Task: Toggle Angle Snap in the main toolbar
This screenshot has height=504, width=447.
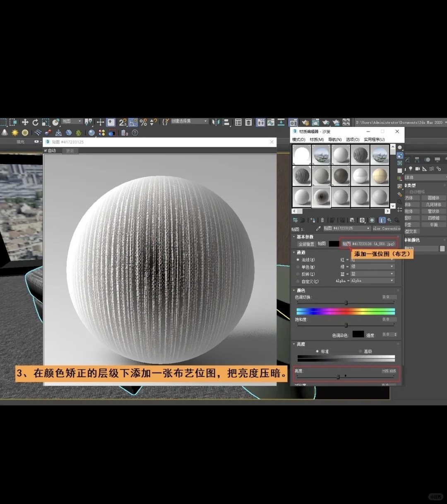Action: coord(132,123)
